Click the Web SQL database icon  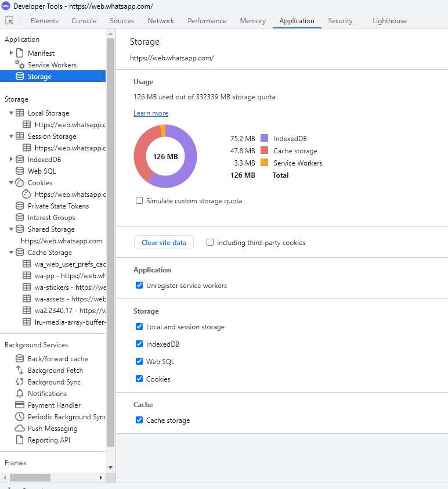click(20, 171)
